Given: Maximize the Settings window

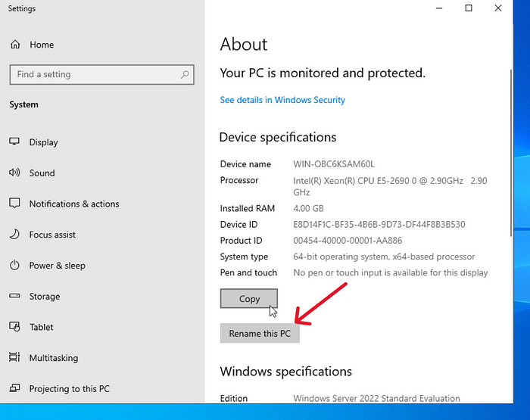Looking at the screenshot, I should click(469, 8).
